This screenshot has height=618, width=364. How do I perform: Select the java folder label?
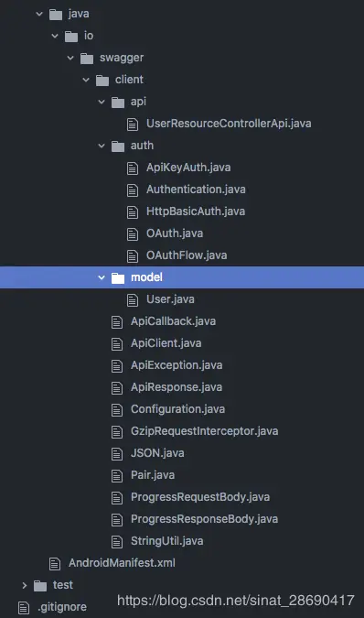click(x=79, y=14)
